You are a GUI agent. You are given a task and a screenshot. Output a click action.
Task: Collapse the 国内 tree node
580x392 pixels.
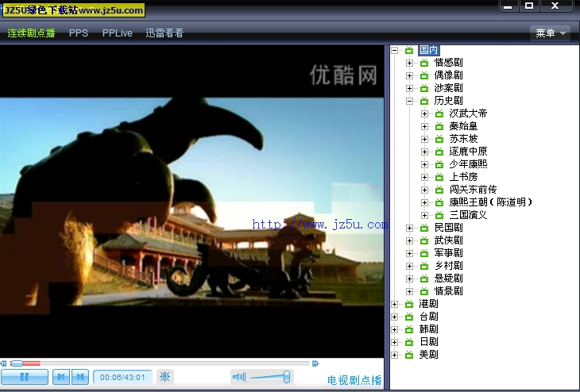click(394, 50)
